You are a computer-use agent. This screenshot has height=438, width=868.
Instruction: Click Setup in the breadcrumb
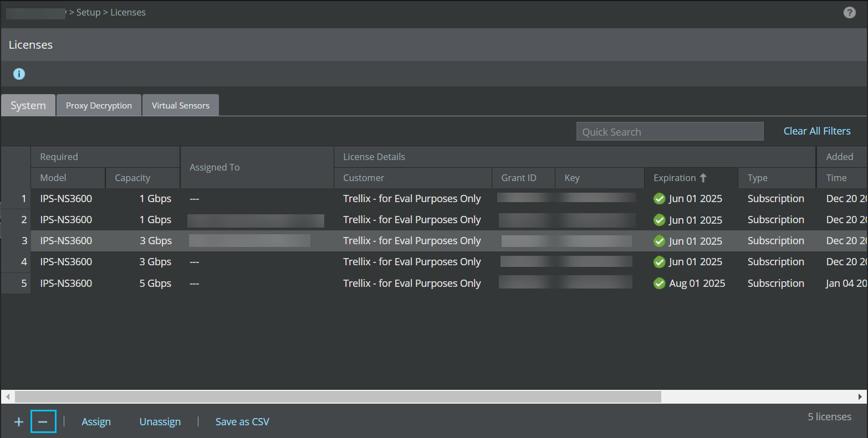pos(89,12)
